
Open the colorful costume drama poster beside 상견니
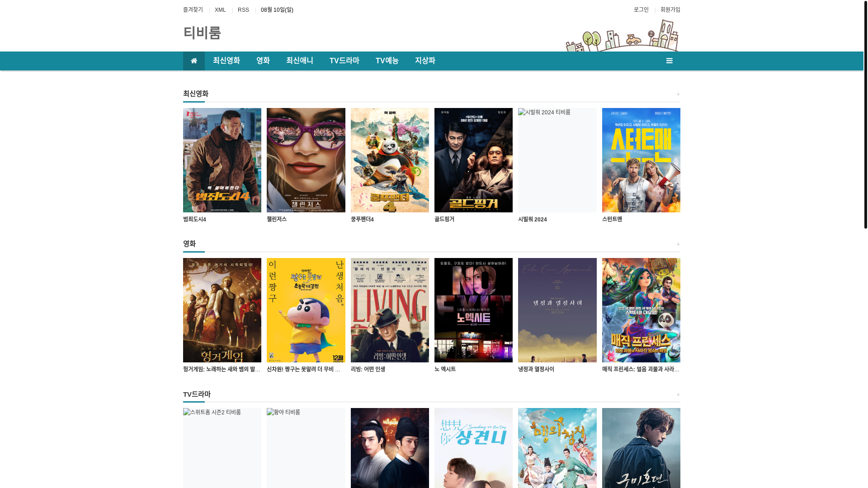[x=557, y=448]
